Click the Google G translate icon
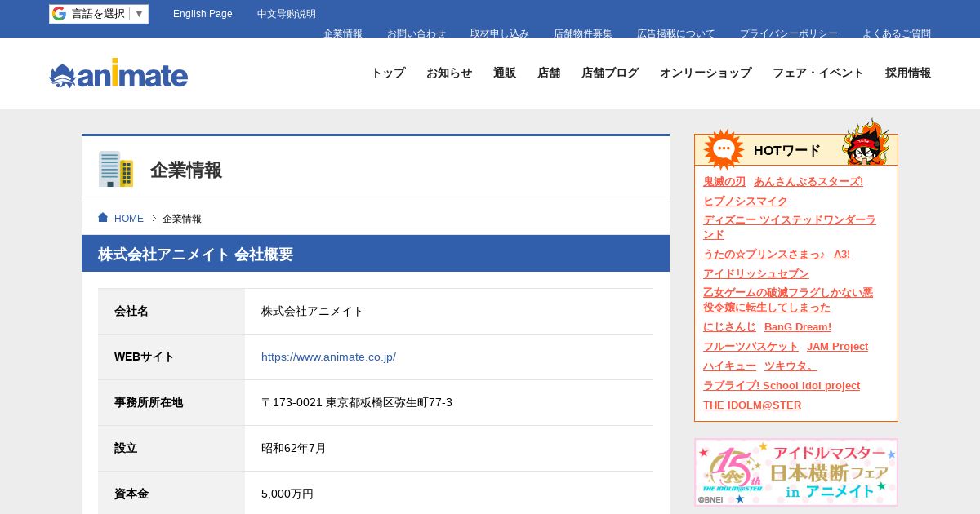Screen dimensions: 980x514 pos(59,14)
